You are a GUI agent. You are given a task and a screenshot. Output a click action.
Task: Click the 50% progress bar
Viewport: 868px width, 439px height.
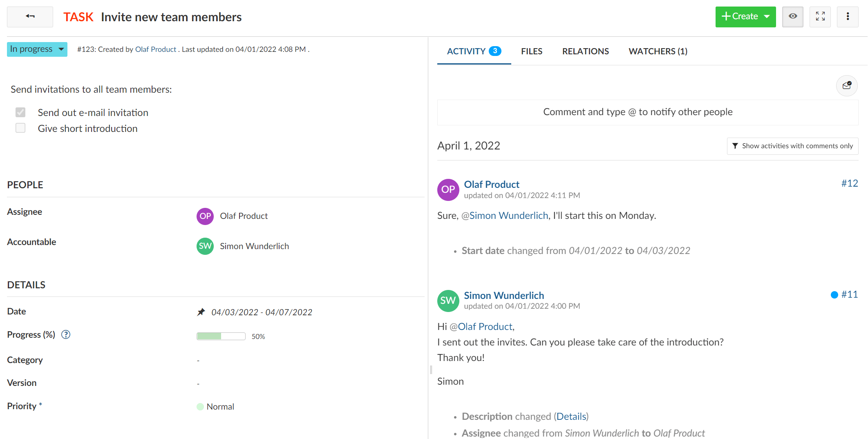[x=221, y=336]
